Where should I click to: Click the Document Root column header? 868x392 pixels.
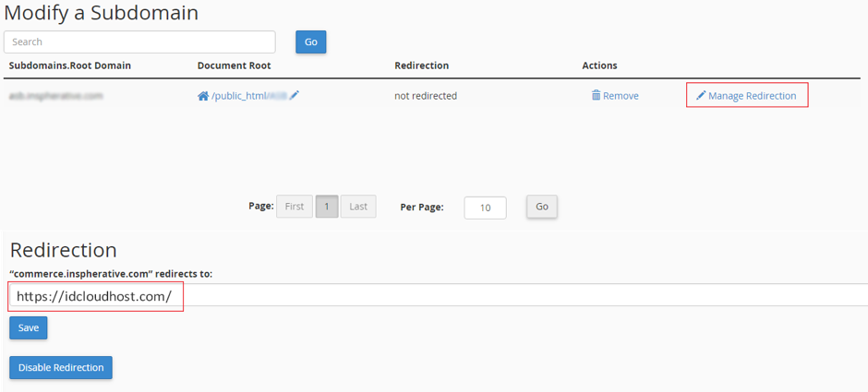click(x=235, y=65)
